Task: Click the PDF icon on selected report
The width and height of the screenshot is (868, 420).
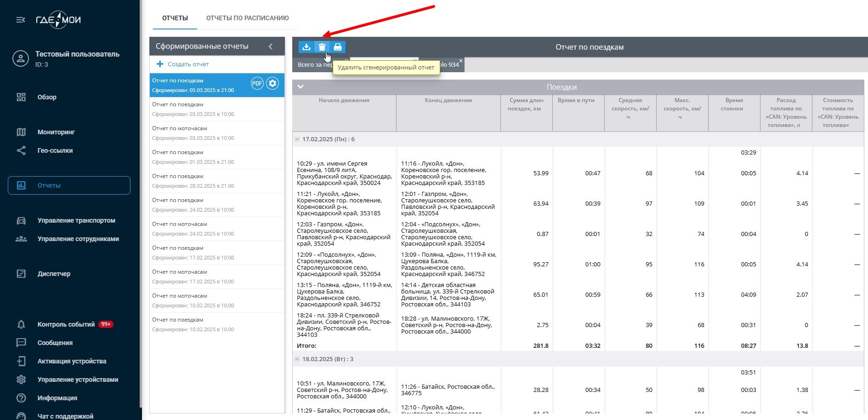Action: tap(257, 84)
